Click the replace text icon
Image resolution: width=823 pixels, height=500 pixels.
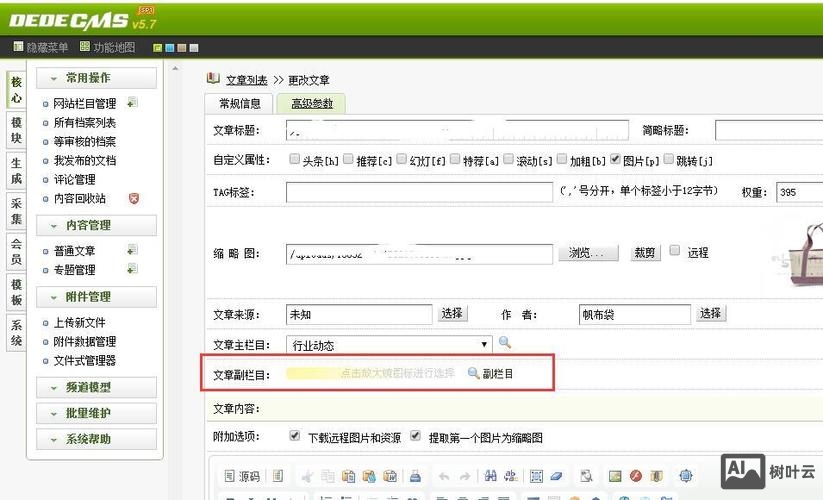tap(511, 476)
